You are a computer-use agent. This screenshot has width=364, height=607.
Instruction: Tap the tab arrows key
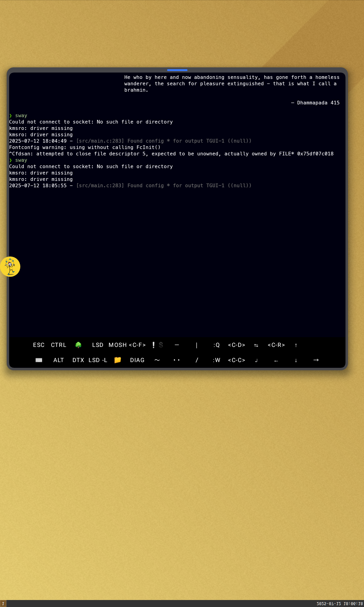click(x=256, y=345)
